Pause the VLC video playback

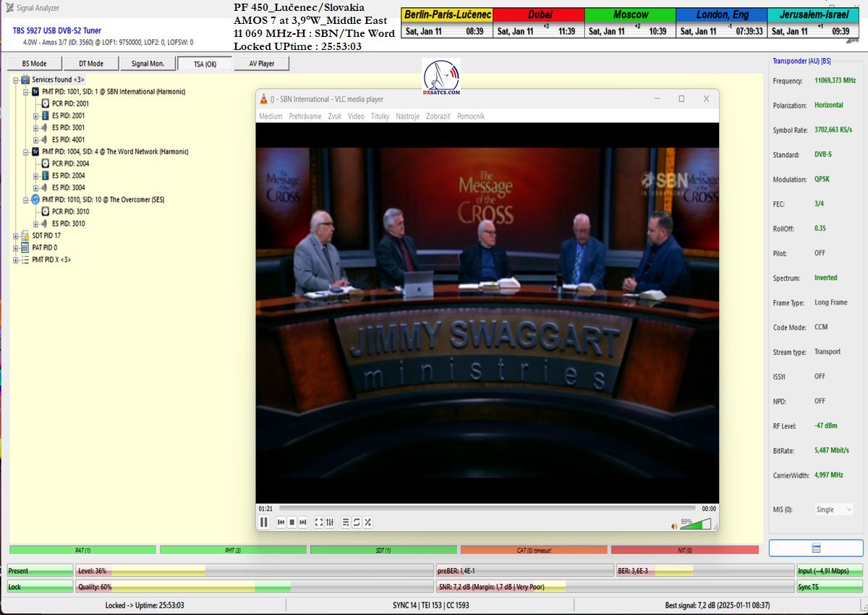point(264,522)
